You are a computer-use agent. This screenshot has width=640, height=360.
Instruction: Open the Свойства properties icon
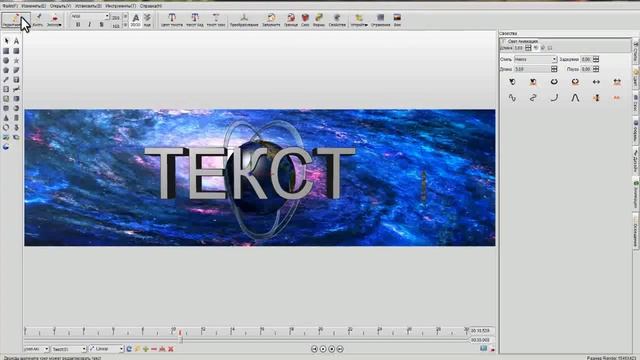click(337, 19)
